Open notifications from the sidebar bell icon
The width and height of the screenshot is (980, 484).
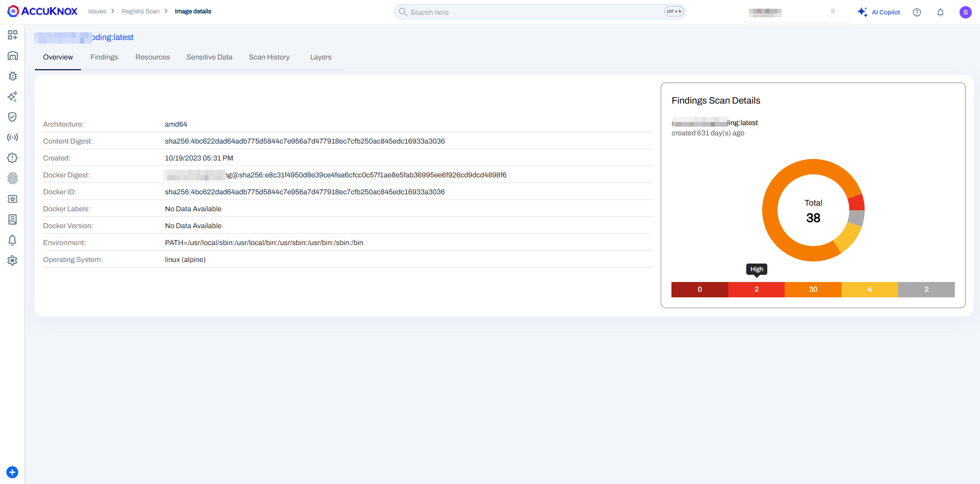point(12,240)
